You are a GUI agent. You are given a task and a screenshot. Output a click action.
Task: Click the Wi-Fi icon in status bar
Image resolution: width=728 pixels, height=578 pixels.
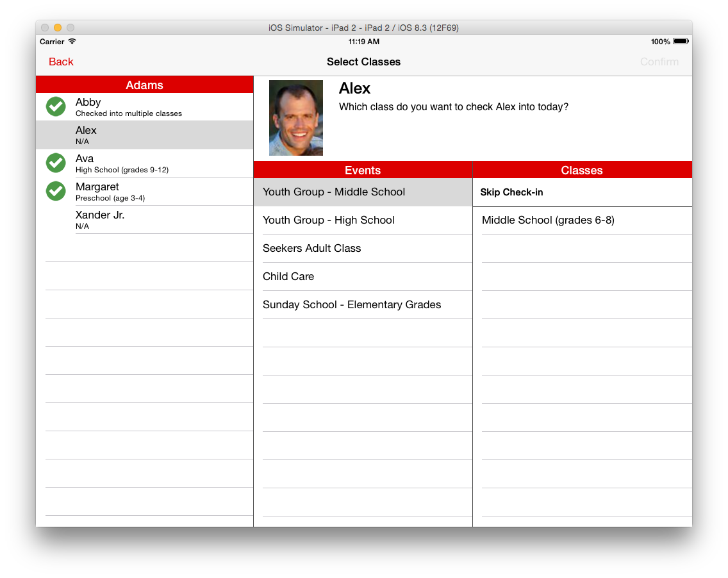[72, 42]
